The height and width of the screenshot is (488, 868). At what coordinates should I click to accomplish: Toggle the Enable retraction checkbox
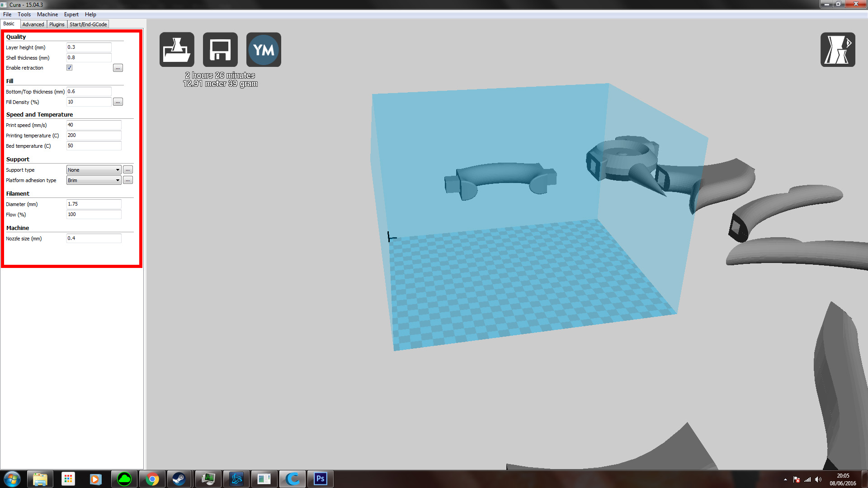click(x=70, y=68)
